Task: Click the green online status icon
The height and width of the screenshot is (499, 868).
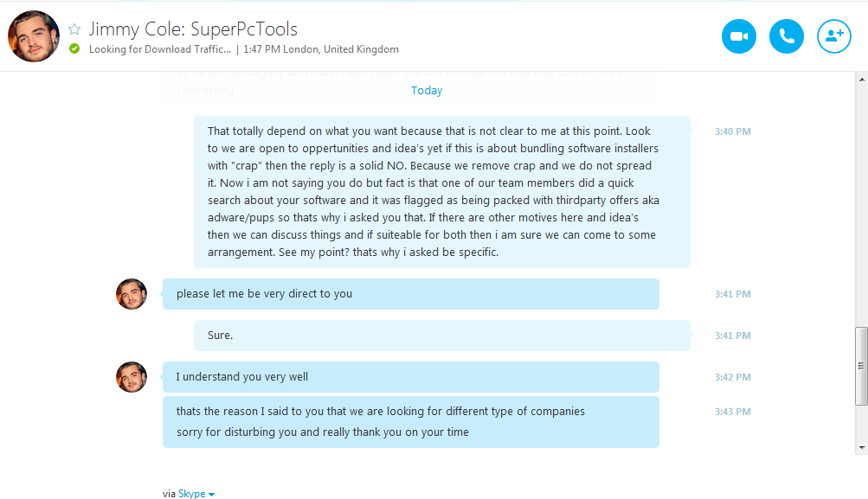Action: point(74,49)
